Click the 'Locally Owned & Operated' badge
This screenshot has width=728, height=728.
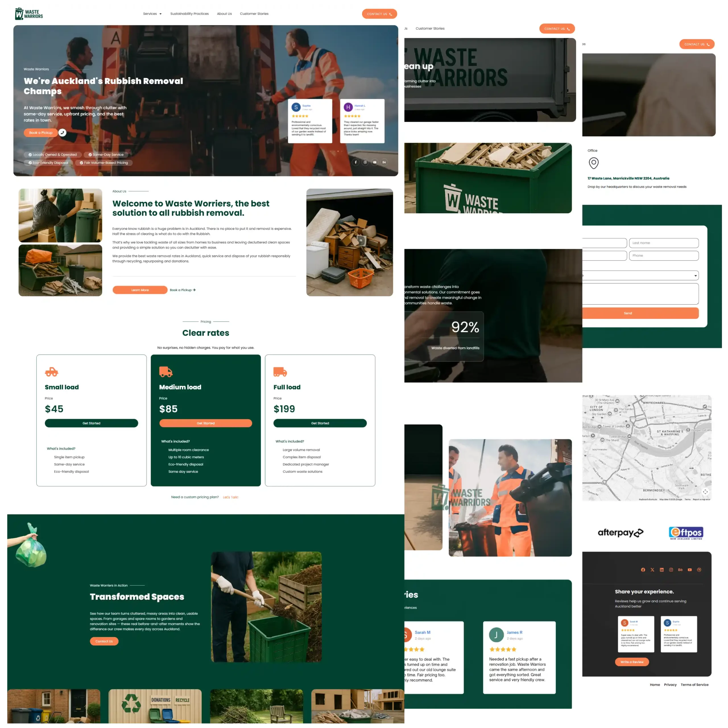click(53, 154)
